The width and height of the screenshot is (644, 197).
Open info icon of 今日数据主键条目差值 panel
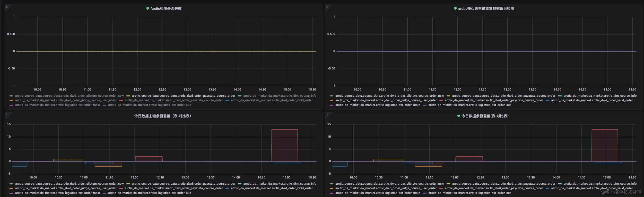7,114
